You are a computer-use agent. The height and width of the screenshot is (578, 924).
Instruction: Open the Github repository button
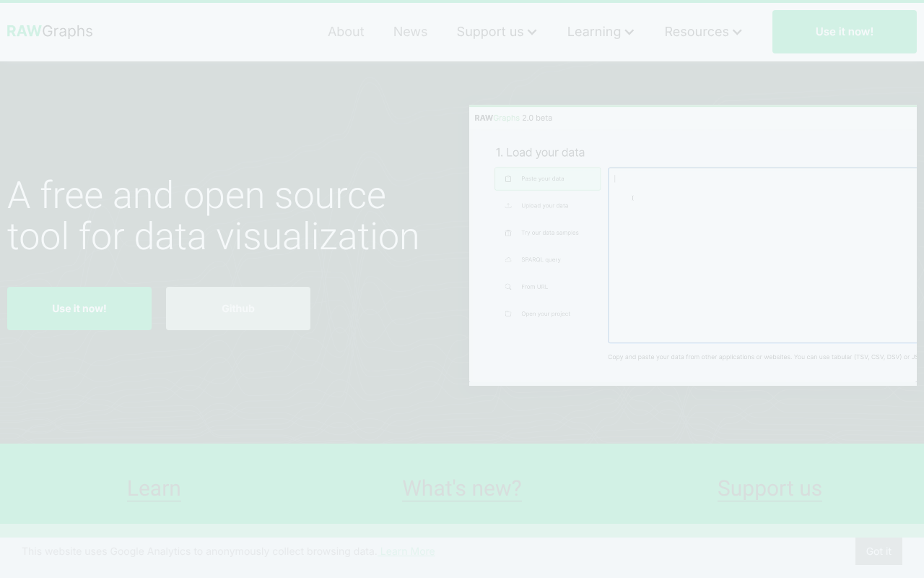coord(238,309)
